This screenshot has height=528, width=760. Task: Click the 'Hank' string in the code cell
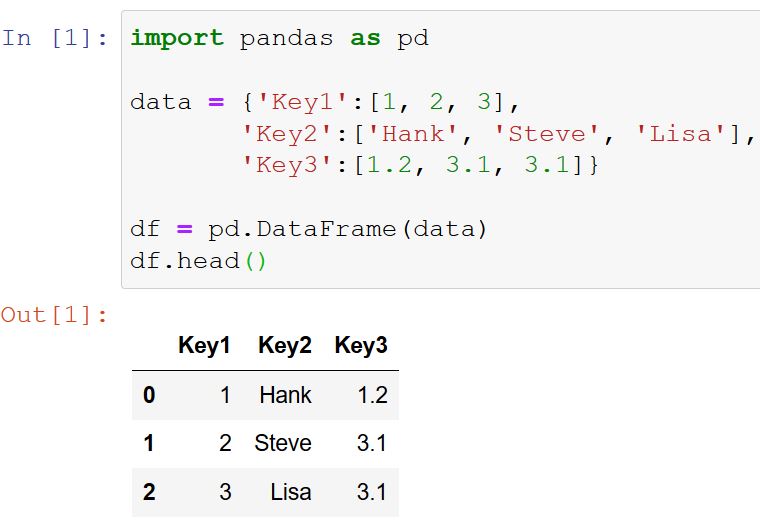(x=413, y=134)
